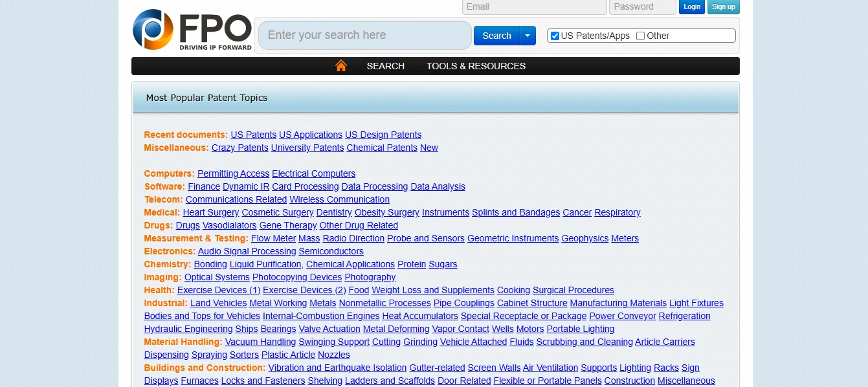Open the Surgical Procedures link
Viewport: 868px width, 387px height.
point(573,290)
